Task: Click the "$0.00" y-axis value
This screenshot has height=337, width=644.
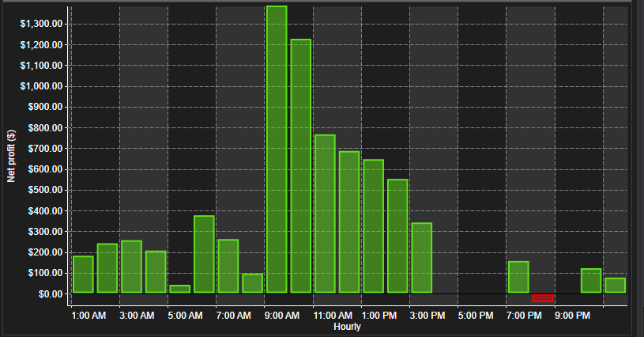Action: [x=51, y=293]
